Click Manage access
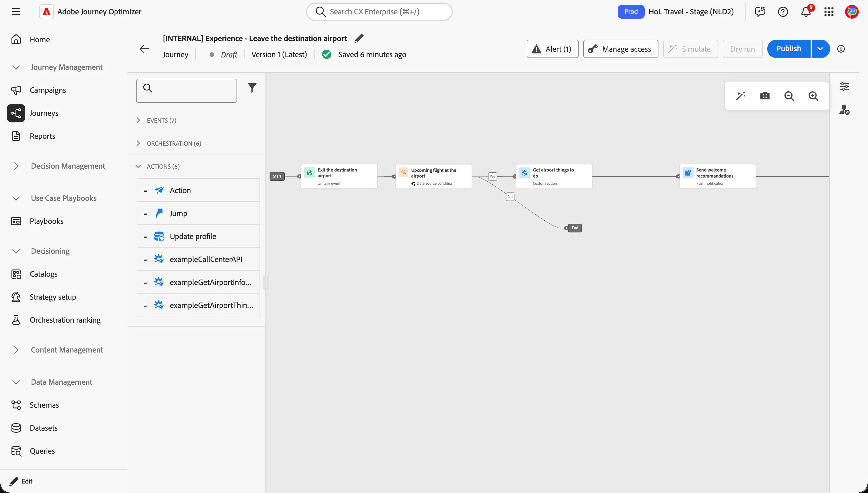868x493 pixels. click(x=621, y=49)
